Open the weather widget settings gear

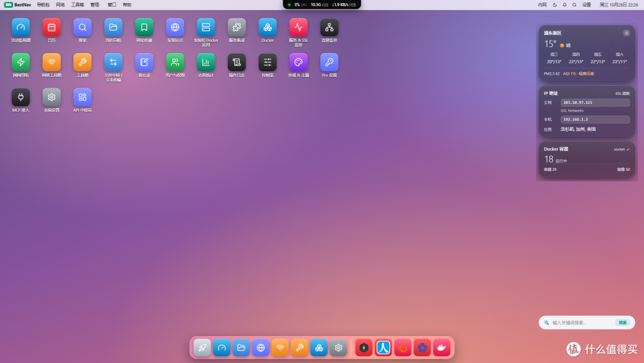point(626,33)
